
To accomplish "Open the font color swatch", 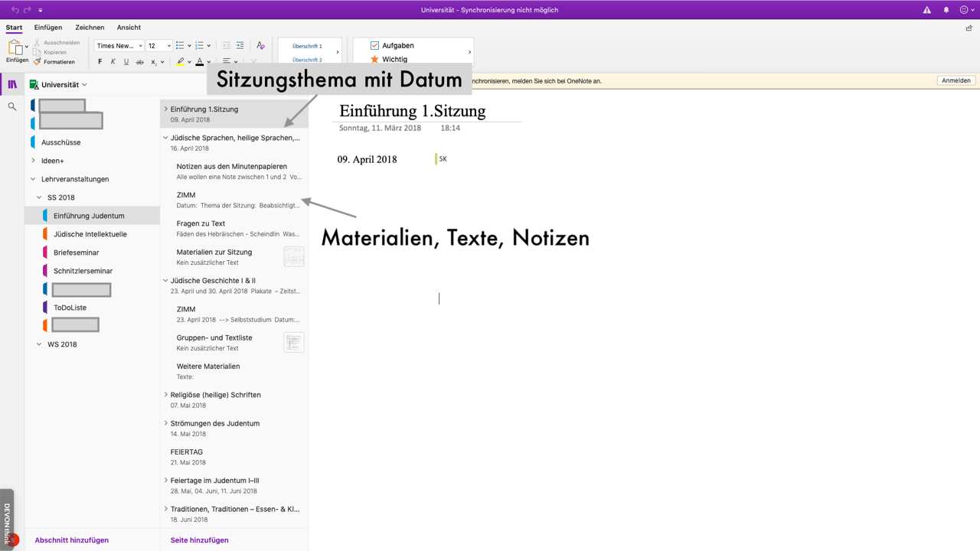I will coord(199,61).
